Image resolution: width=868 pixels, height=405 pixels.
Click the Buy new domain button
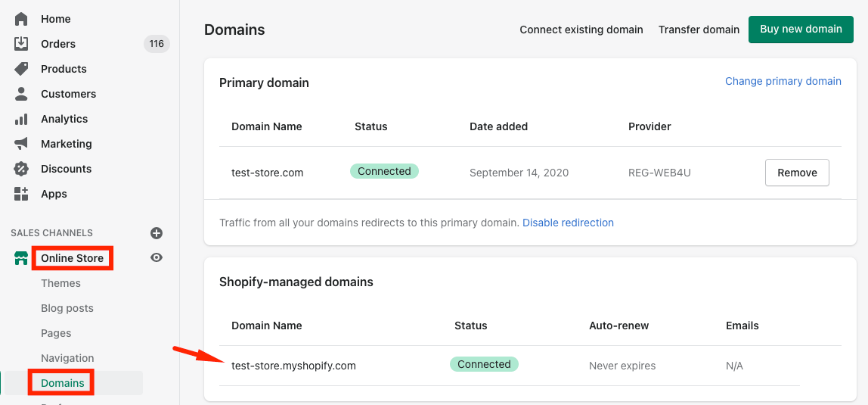click(801, 30)
